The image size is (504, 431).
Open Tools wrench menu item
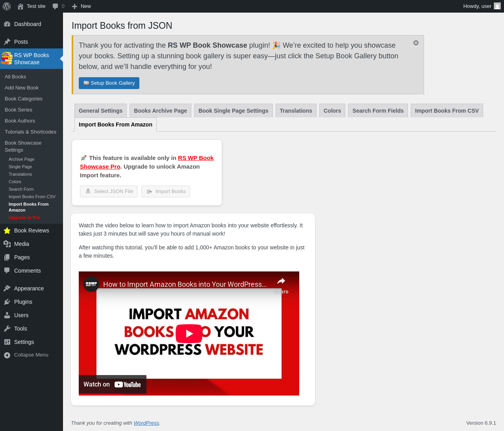pos(31,329)
